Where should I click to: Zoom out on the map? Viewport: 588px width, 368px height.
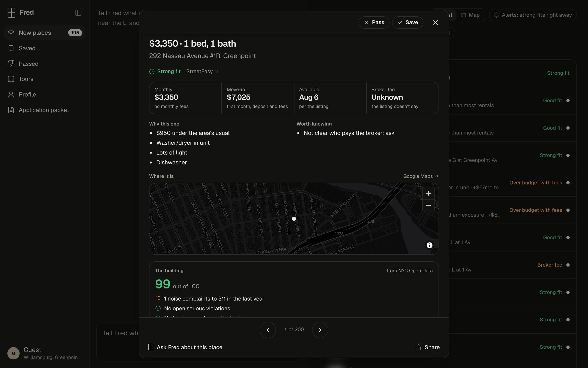(428, 205)
